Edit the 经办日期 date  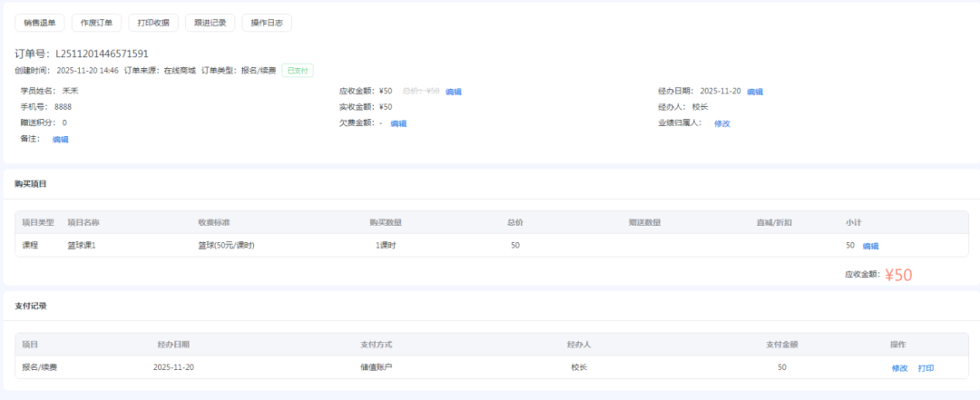click(754, 92)
